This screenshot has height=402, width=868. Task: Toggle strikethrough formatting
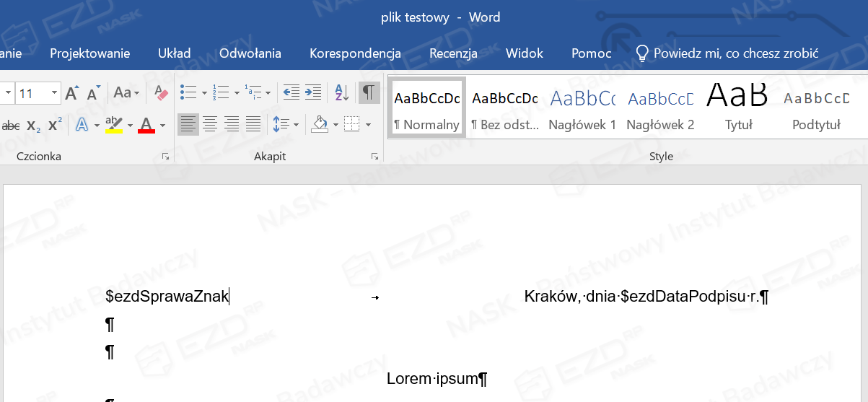pyautogui.click(x=11, y=126)
